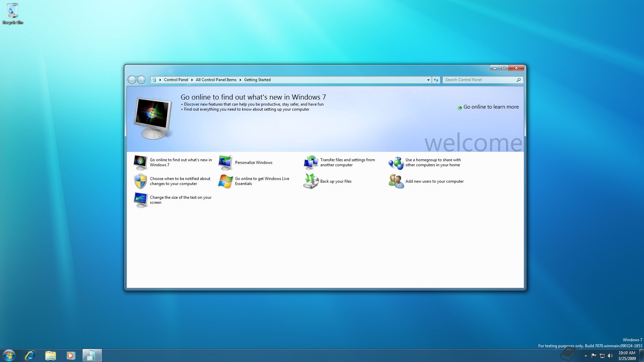Image resolution: width=644 pixels, height=362 pixels.
Task: Select the Getting Started breadcrumb
Action: (257, 80)
